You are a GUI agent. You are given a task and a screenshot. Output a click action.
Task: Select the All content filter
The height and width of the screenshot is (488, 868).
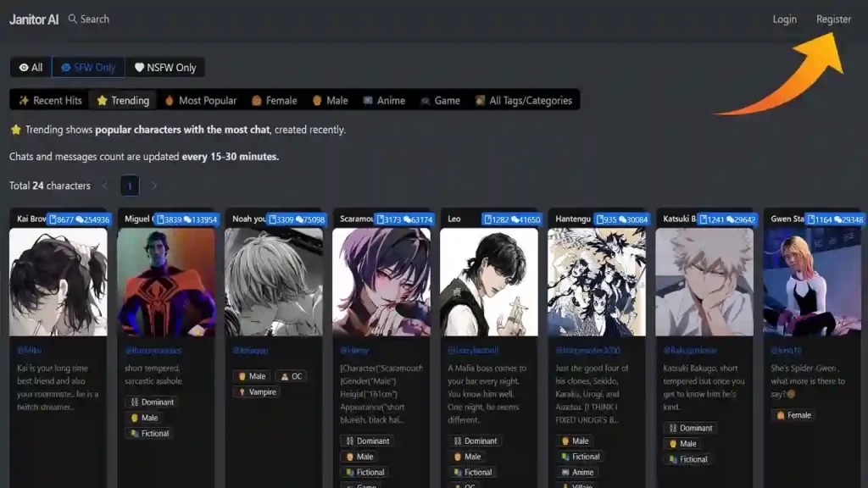[31, 68]
